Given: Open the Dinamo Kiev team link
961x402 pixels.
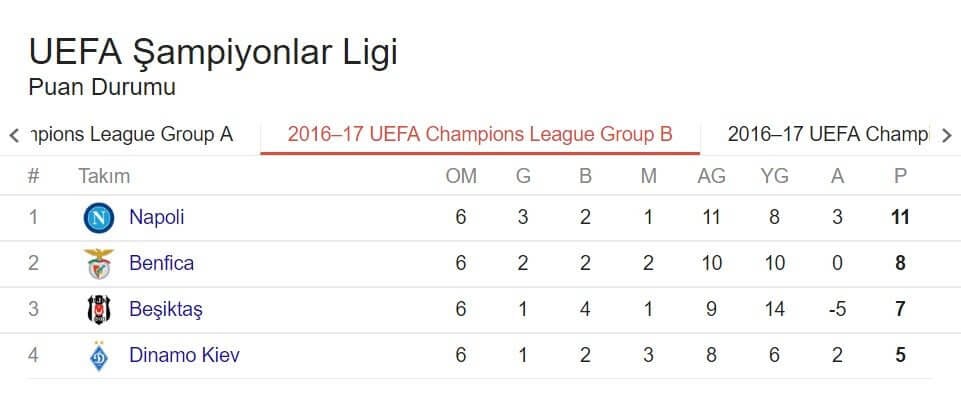Looking at the screenshot, I should [x=184, y=355].
